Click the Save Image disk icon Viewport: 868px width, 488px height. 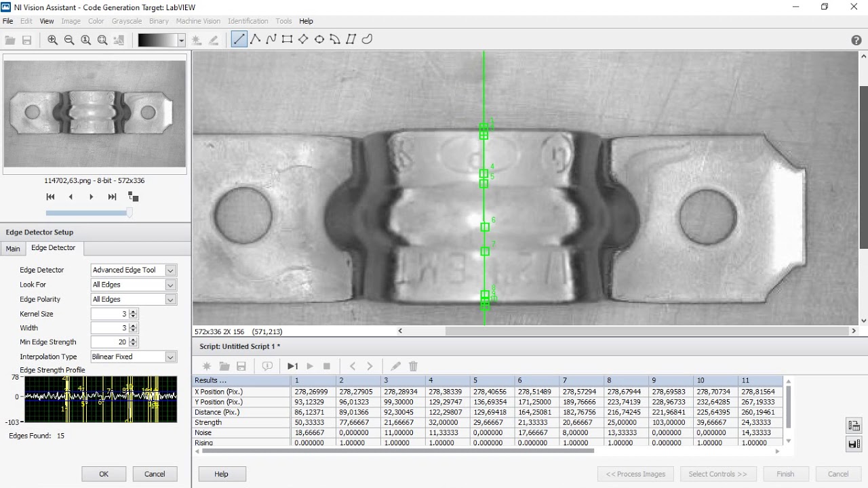tap(27, 40)
